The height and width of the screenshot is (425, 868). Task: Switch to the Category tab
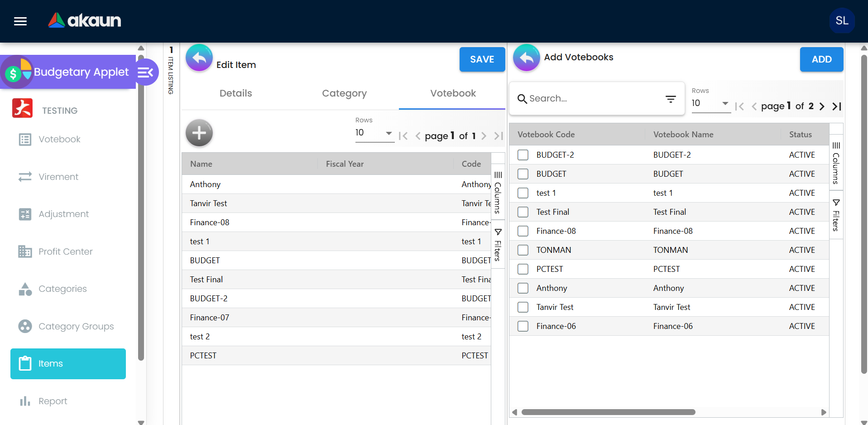pos(344,93)
